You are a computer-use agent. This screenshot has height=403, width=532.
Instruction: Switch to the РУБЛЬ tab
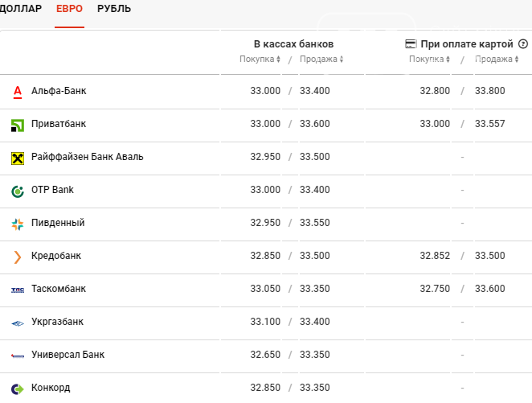114,9
